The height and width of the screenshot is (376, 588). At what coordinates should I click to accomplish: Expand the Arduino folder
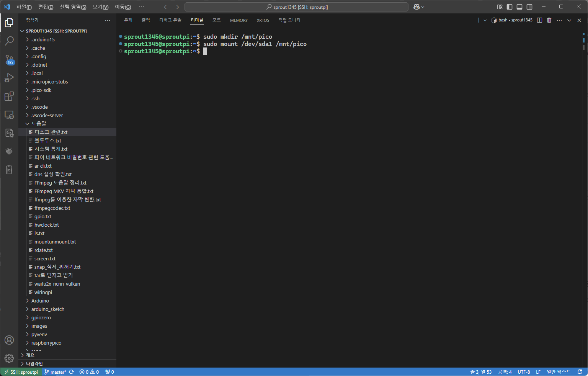67,301
